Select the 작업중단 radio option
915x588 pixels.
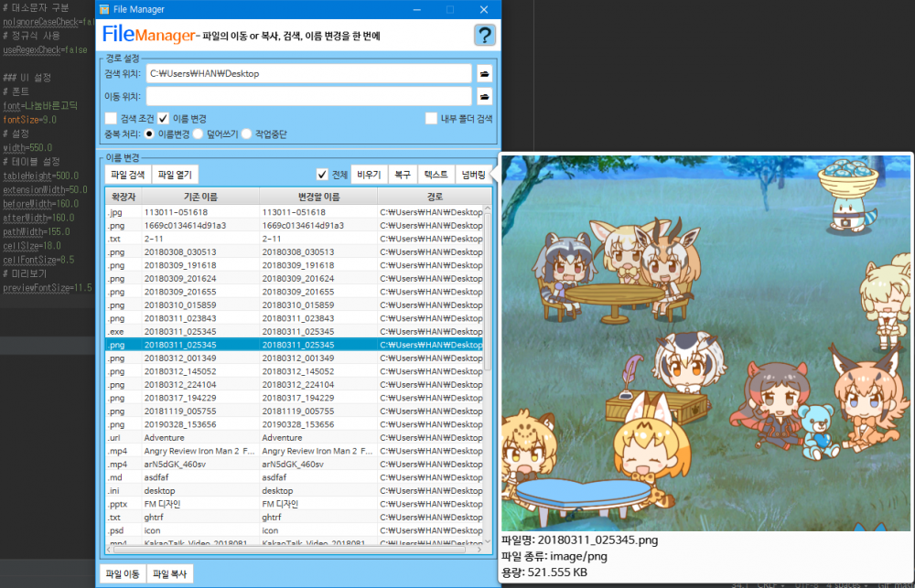(247, 134)
